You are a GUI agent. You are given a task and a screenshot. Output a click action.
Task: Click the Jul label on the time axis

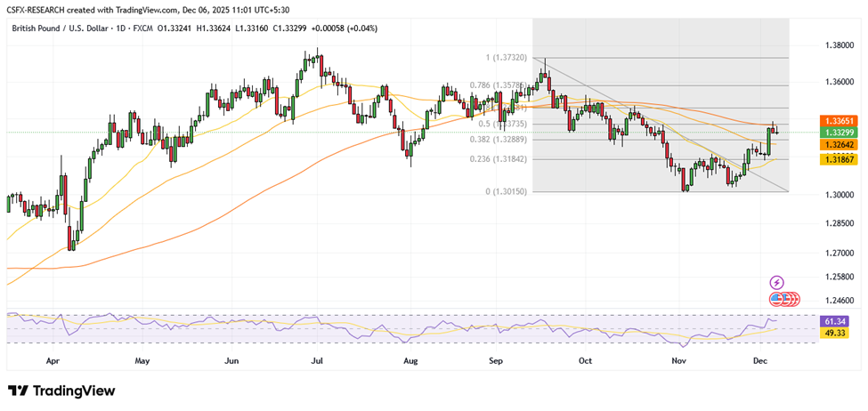[316, 362]
